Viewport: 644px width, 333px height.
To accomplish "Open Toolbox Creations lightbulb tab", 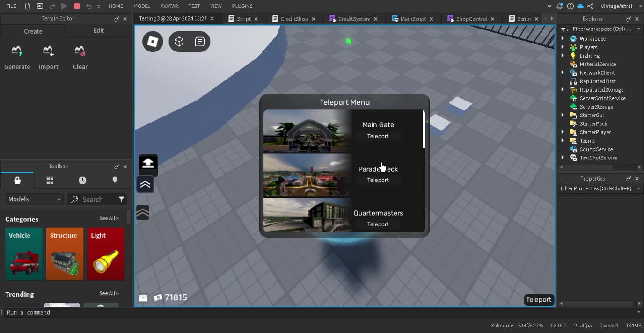I will [115, 181].
